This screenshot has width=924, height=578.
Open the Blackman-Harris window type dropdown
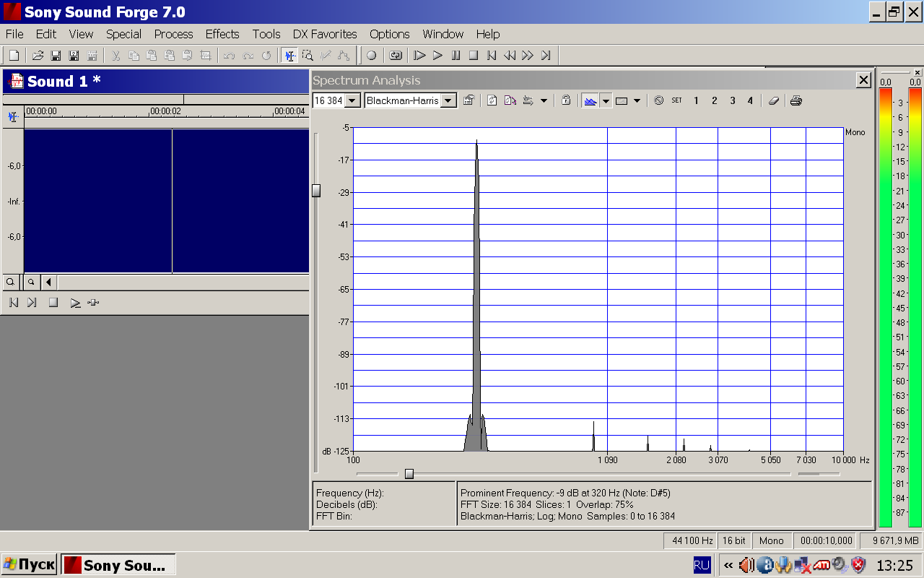(448, 101)
